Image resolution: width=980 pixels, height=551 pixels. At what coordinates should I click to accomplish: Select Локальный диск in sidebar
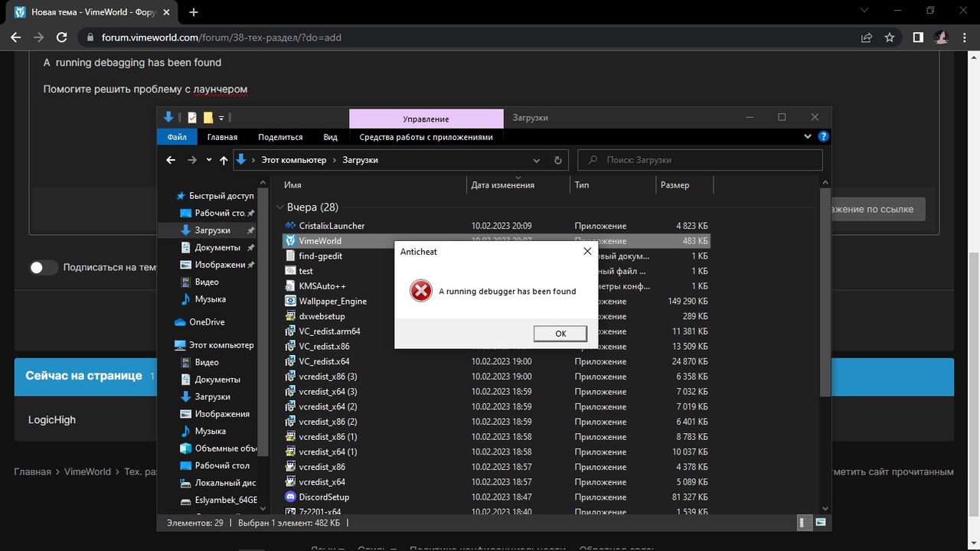click(217, 483)
